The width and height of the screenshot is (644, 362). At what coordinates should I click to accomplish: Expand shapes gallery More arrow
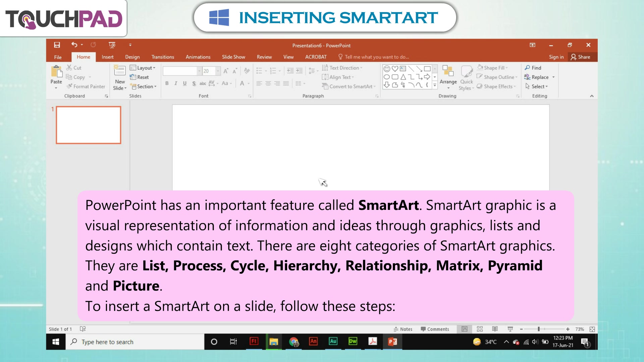[435, 85]
